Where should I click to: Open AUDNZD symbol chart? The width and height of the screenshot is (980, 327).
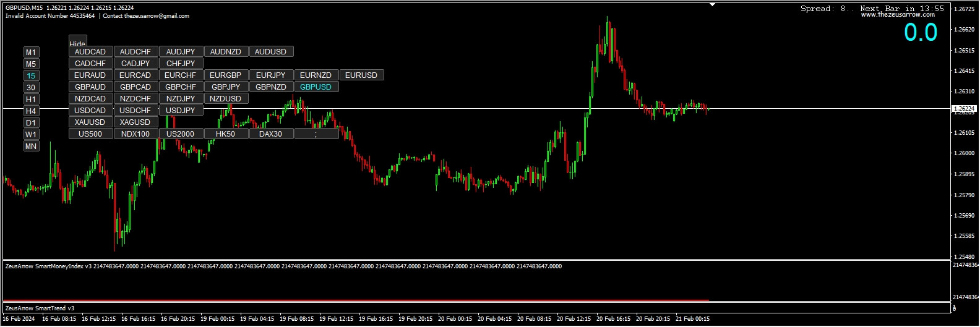(226, 52)
